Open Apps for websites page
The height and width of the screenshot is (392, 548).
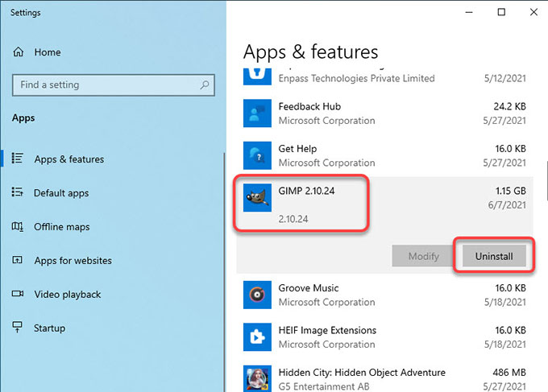tap(73, 261)
